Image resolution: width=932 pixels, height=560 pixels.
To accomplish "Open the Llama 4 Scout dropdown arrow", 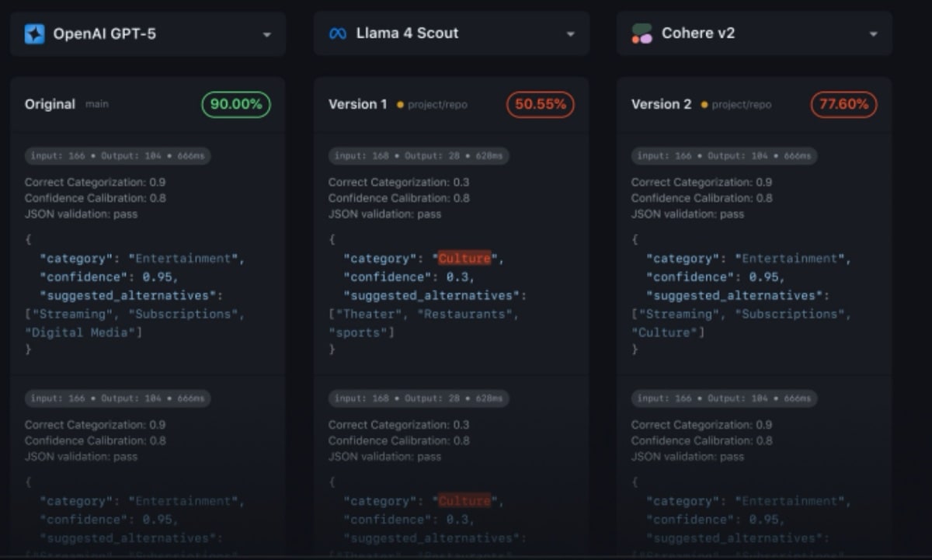I will coord(570,35).
